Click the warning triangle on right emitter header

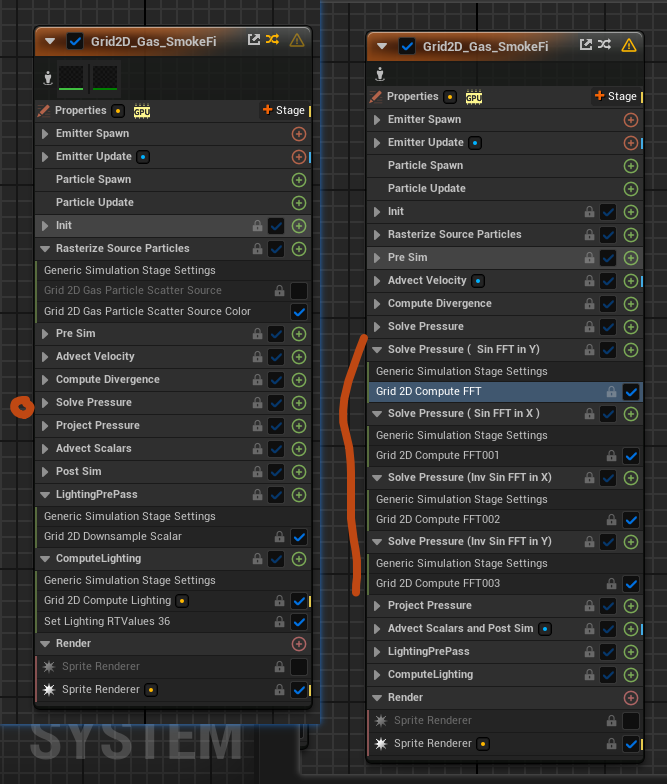(628, 46)
